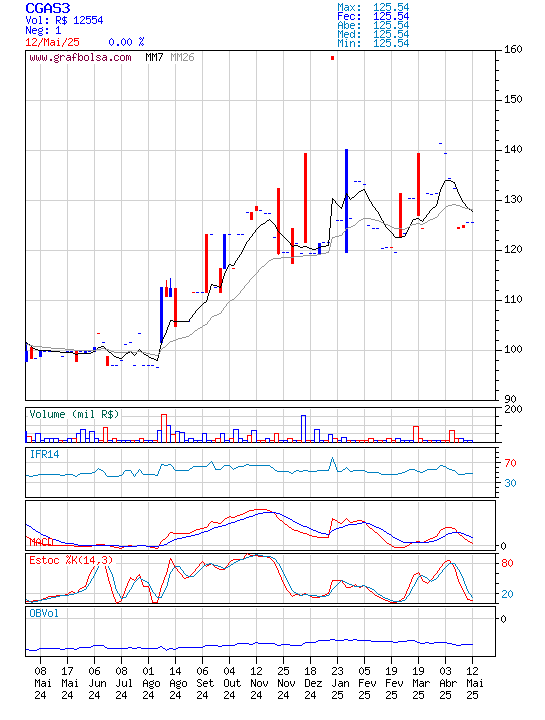This screenshot has height=720, width=545.
Task: Click the 12/Mai/25 date text in red
Action: tap(52, 42)
